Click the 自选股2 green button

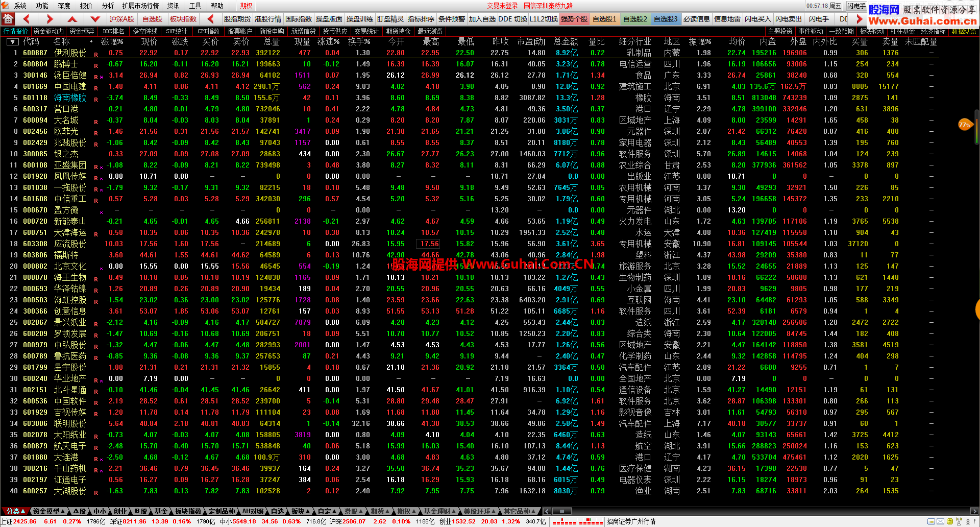(x=635, y=19)
